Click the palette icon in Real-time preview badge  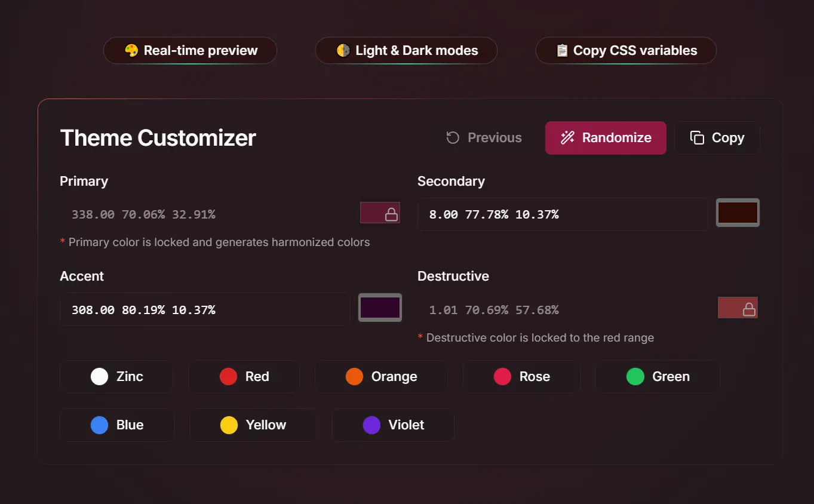131,50
